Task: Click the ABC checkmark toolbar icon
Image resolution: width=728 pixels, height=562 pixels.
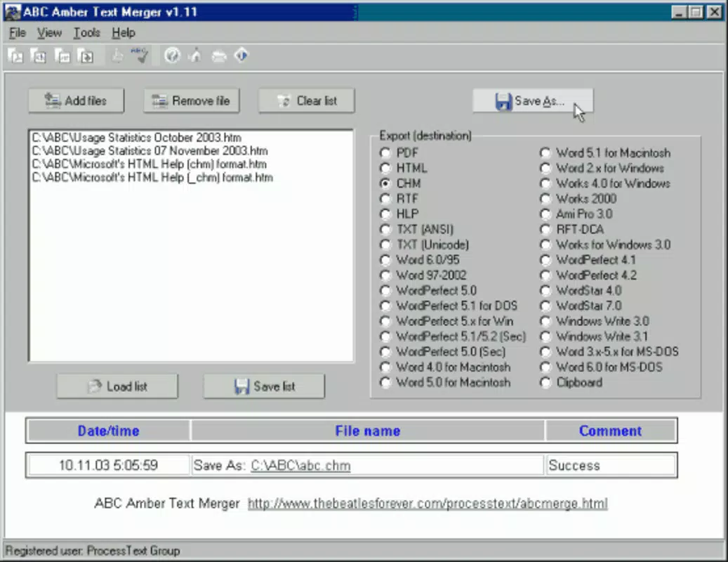Action: (x=140, y=55)
